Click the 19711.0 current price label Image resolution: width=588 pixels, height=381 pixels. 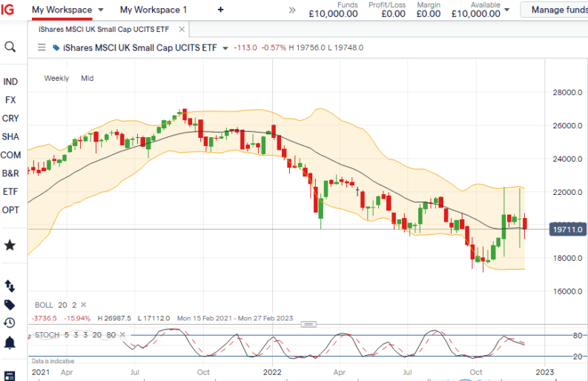point(568,230)
